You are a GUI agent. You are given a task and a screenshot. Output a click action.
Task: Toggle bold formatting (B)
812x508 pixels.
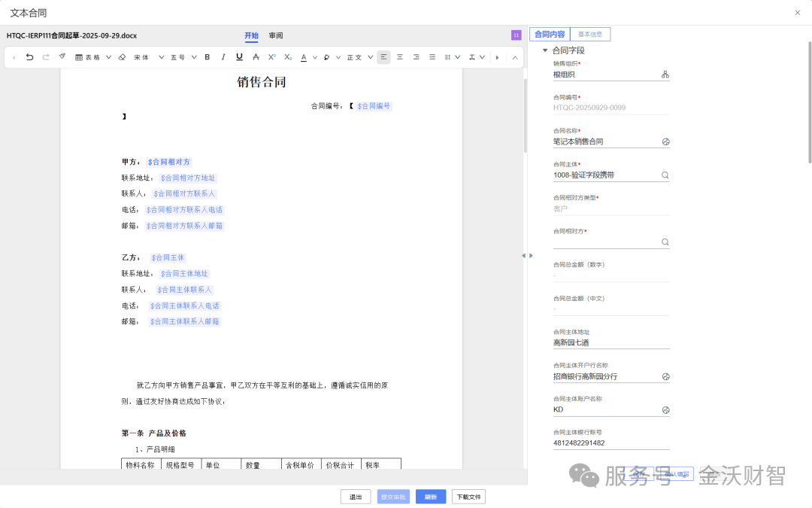click(208, 57)
